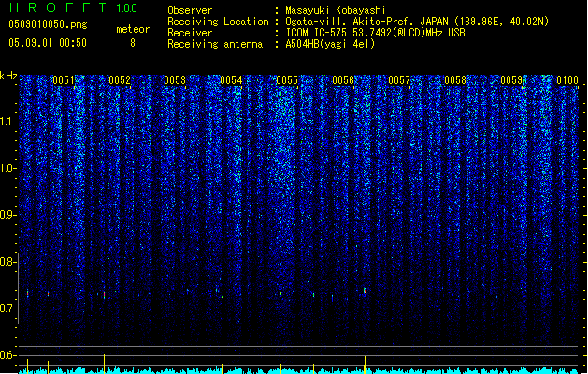Click the 'Receiving antenna' field label
This screenshot has height=374, width=588.
(x=215, y=44)
